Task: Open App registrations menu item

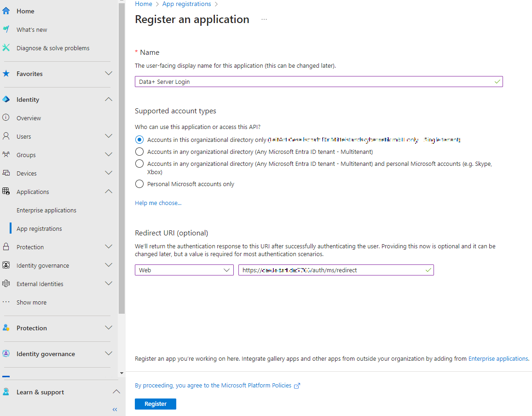Action: tap(40, 229)
